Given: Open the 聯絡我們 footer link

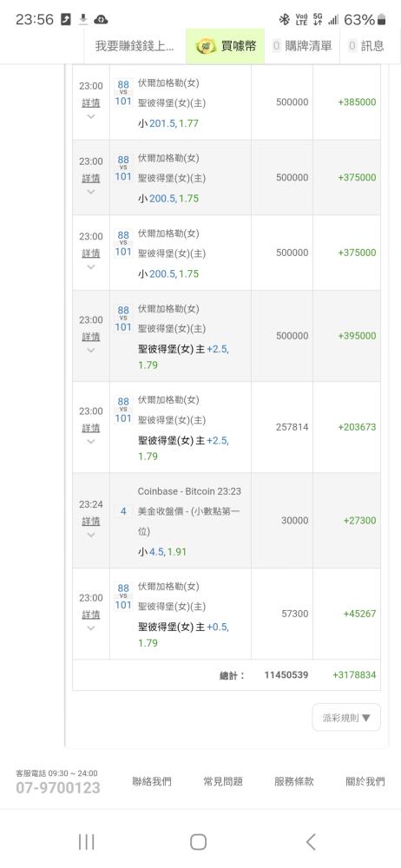Looking at the screenshot, I should (x=152, y=782).
